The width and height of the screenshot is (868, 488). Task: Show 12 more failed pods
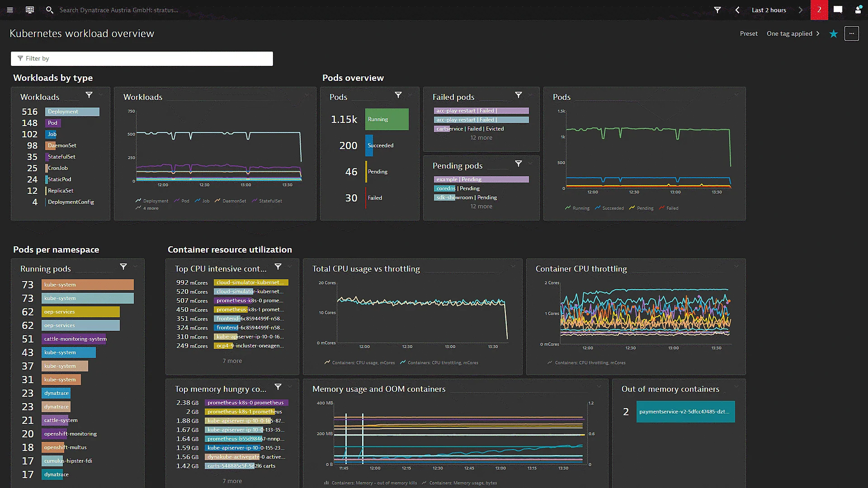pos(481,137)
